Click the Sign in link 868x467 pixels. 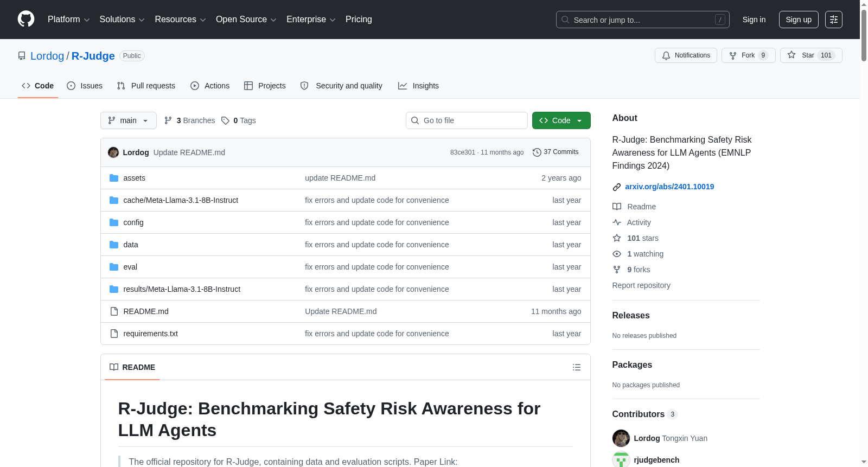pyautogui.click(x=754, y=20)
